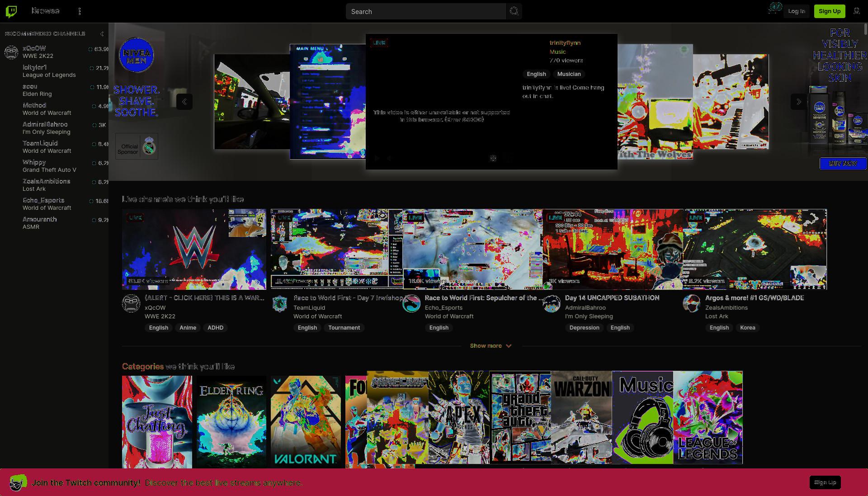Open the AdmiralBahroo subathon stream thumbnail

(613, 249)
